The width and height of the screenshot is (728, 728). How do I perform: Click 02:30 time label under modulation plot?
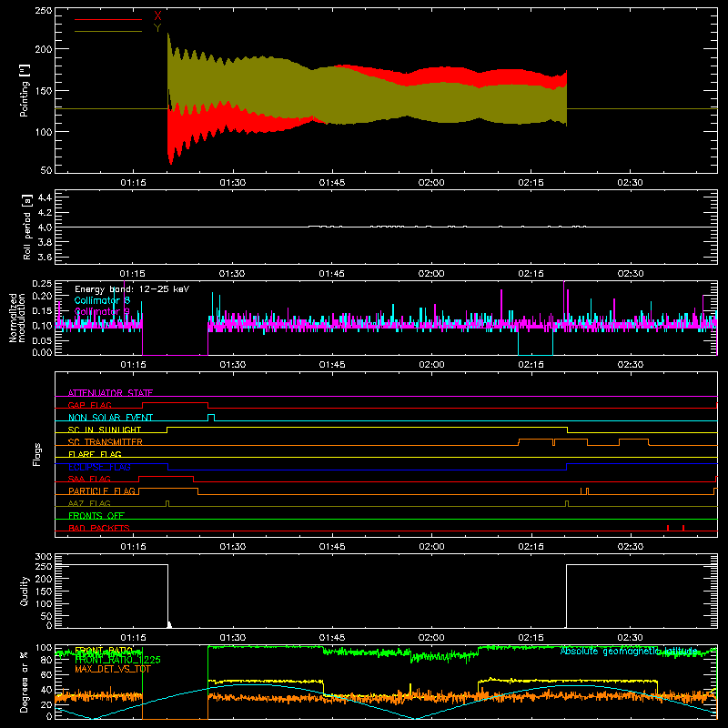tap(630, 365)
